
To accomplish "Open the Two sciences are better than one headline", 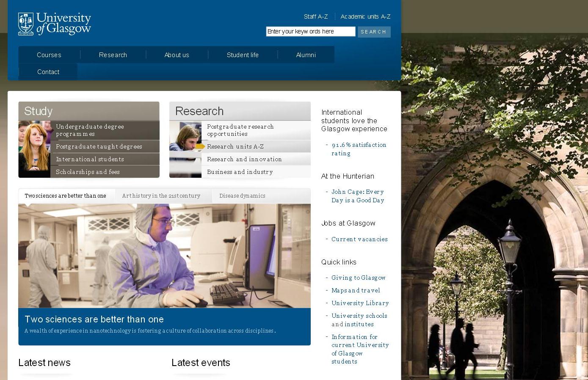I will [94, 319].
